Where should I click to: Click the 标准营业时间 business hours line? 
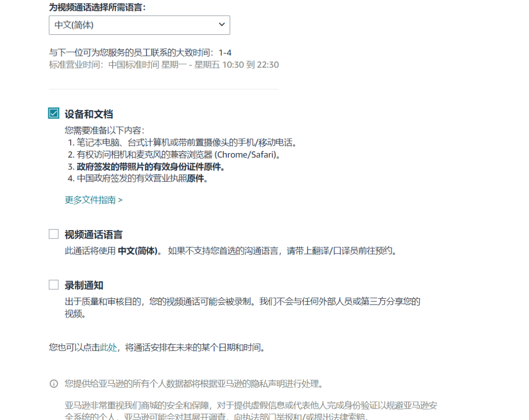[164, 65]
